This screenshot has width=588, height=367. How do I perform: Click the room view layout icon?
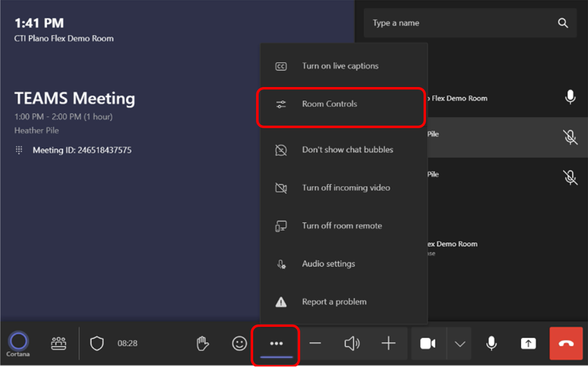tap(58, 343)
